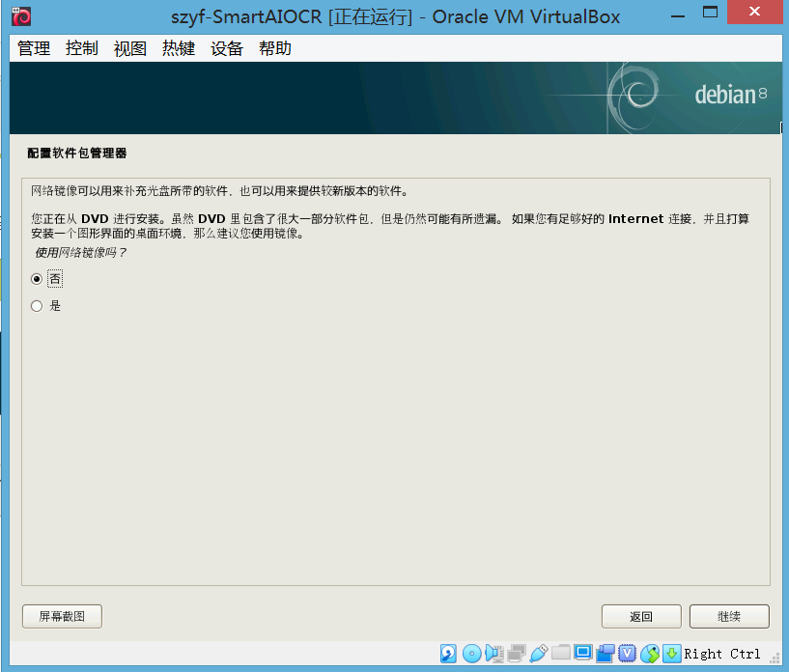Viewport: 789px width, 672px height.
Task: Click the 返回 back button
Action: 641,616
